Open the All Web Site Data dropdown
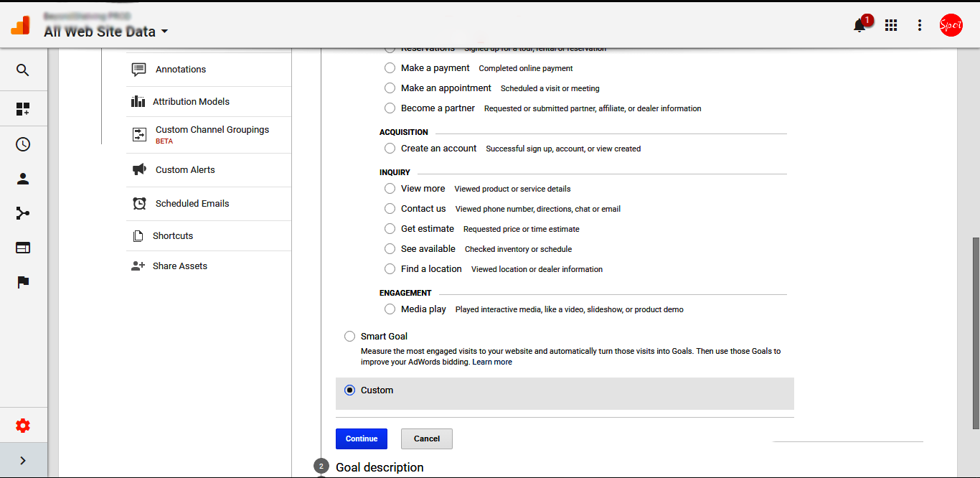Viewport: 980px width, 478px height. click(106, 32)
